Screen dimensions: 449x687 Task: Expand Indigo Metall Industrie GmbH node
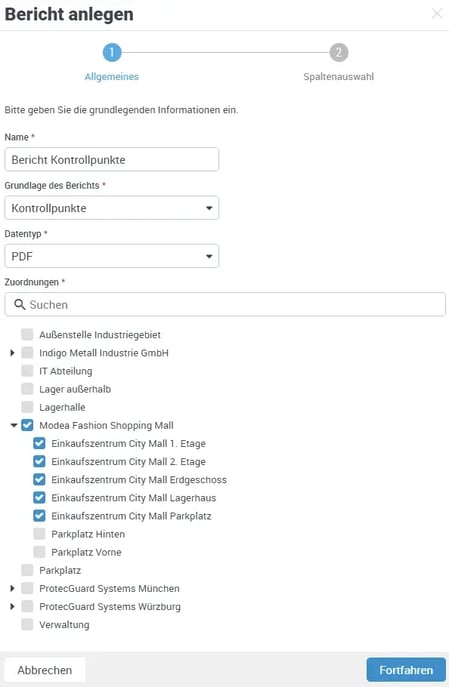pos(12,353)
